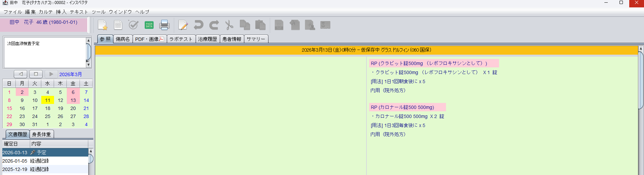
Task: Switch to the 傷病名 tab
Action: point(123,39)
